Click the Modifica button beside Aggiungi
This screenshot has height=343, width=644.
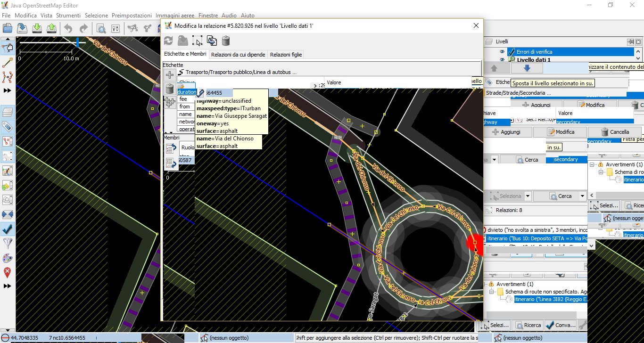(x=561, y=132)
